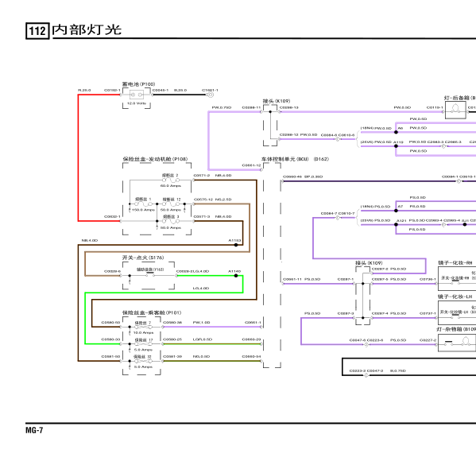Click the title 内部灯光
This screenshot has height=473, width=476.
tap(87, 29)
